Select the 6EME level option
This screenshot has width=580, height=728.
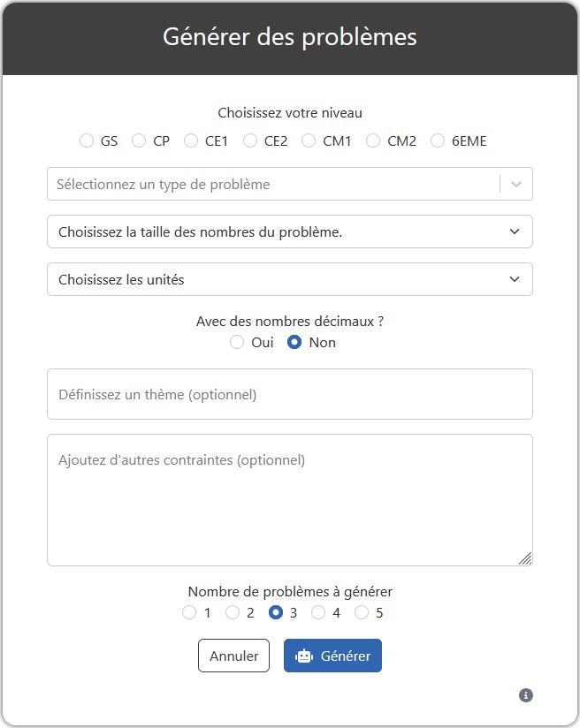pos(438,140)
